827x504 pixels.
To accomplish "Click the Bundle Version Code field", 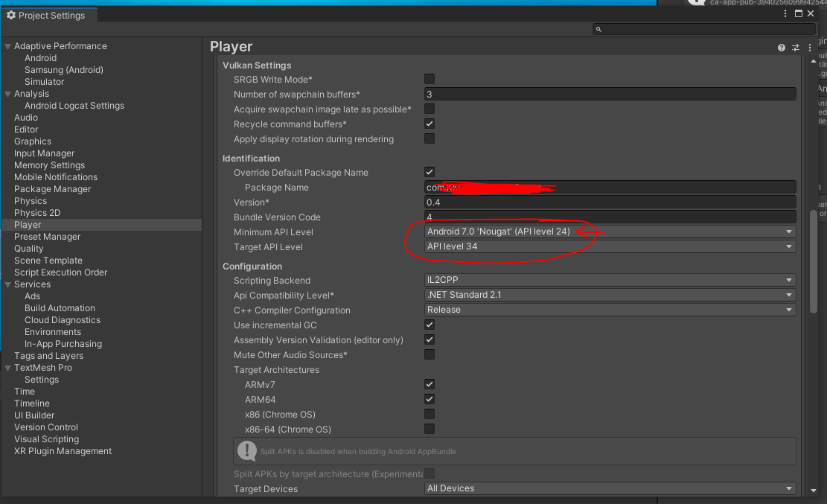I will pyautogui.click(x=610, y=217).
